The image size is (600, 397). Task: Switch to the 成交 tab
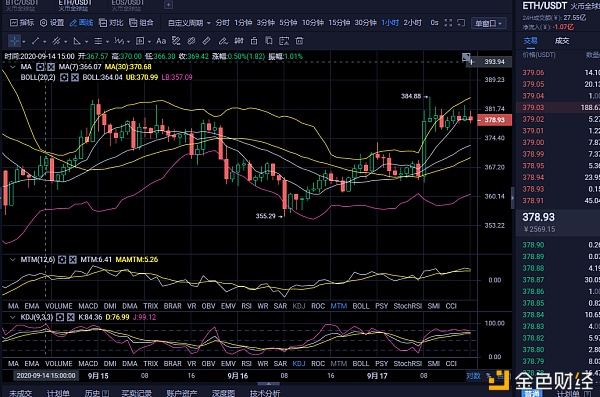(x=562, y=41)
